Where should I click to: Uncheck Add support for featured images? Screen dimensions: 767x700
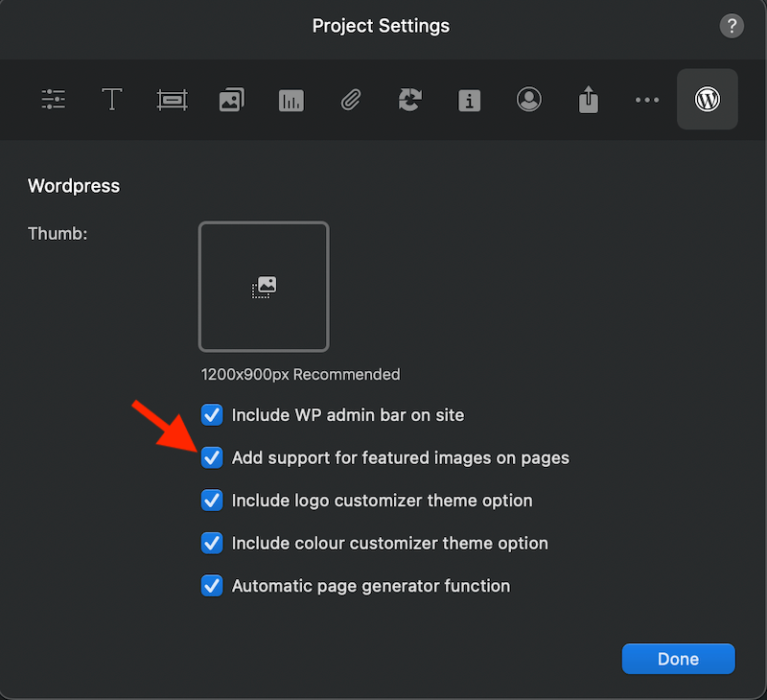[x=212, y=457]
